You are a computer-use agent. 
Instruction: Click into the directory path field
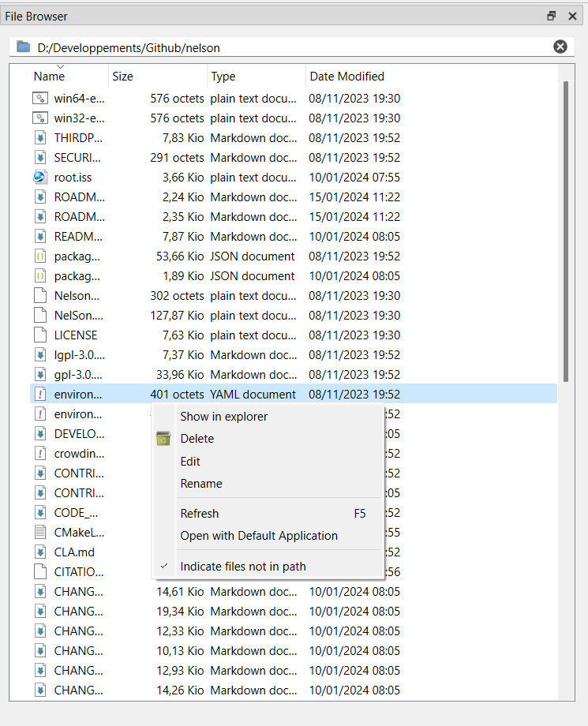(284, 47)
